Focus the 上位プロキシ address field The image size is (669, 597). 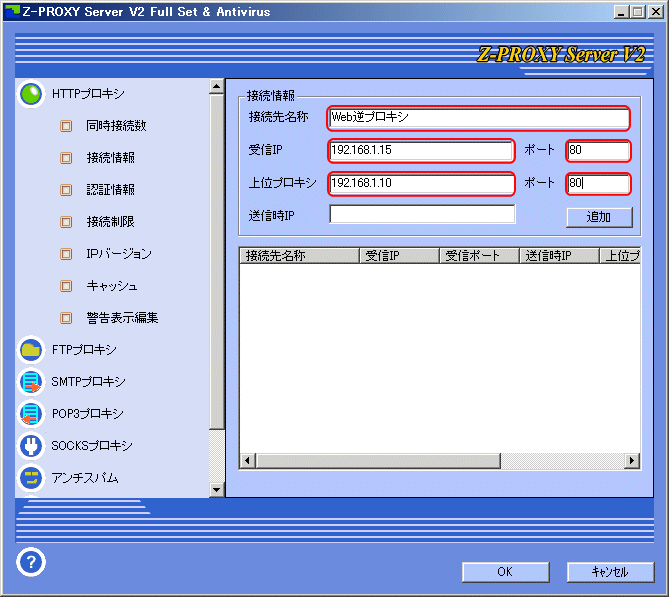point(422,184)
